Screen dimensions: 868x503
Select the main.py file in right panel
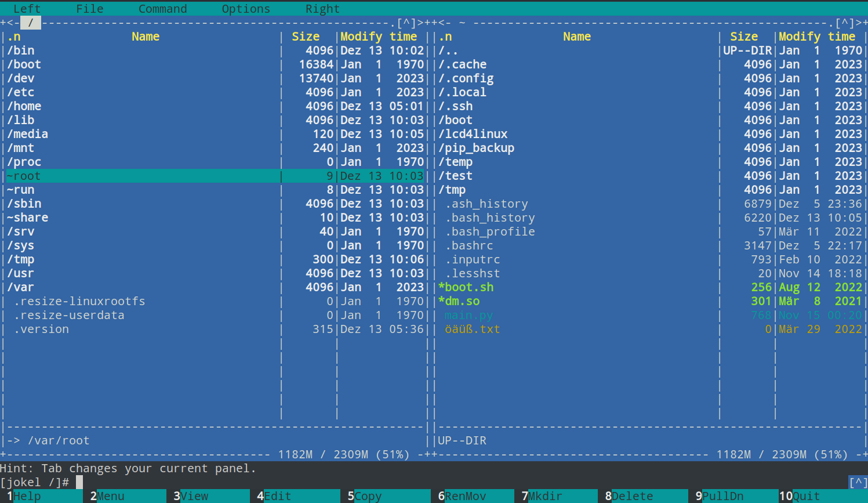pyautogui.click(x=468, y=315)
